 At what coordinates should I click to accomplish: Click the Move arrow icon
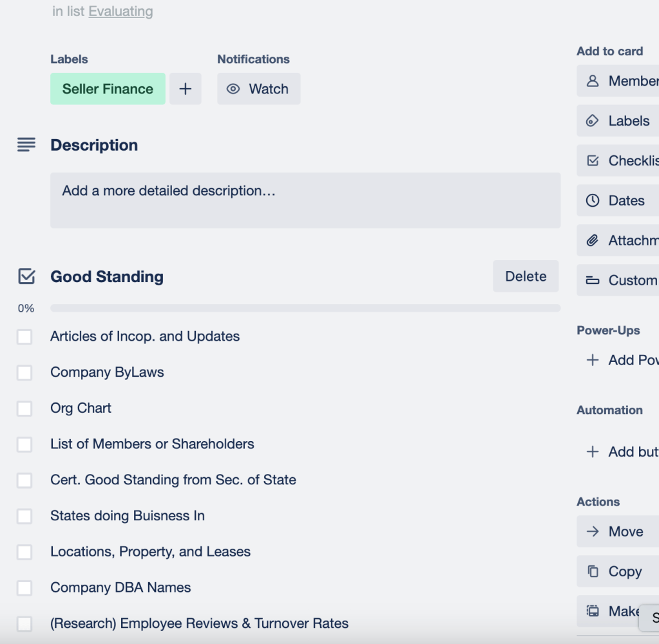(592, 532)
